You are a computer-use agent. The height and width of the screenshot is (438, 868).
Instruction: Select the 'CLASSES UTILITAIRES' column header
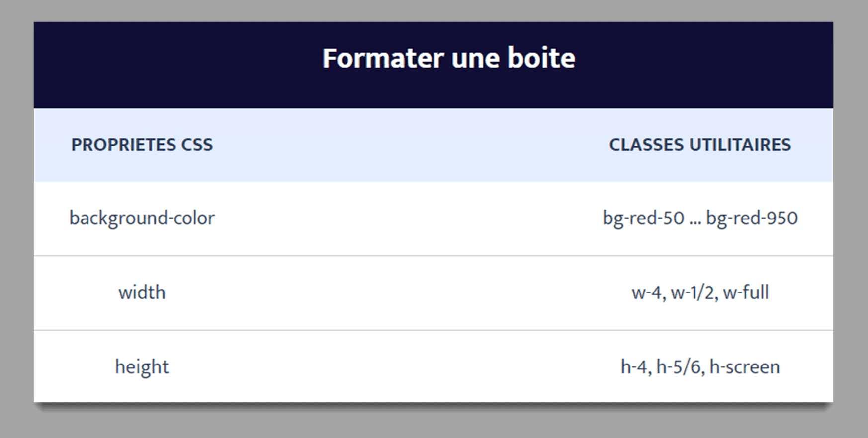point(700,145)
